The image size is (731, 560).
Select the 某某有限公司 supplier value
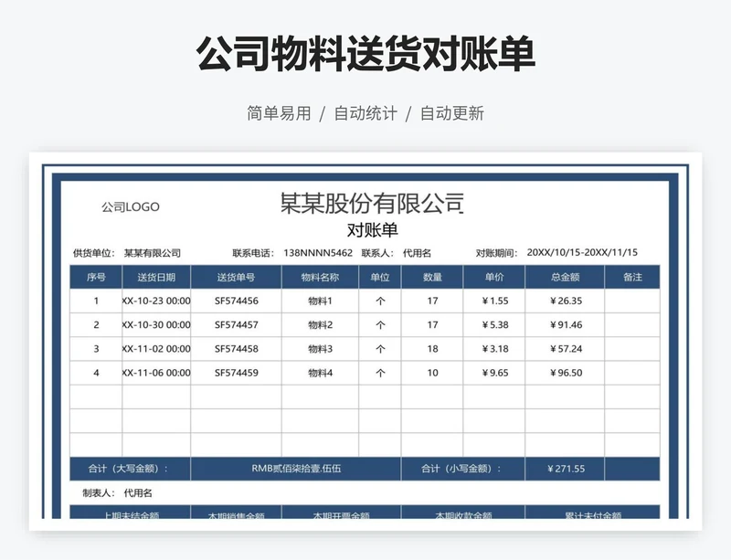(x=152, y=253)
